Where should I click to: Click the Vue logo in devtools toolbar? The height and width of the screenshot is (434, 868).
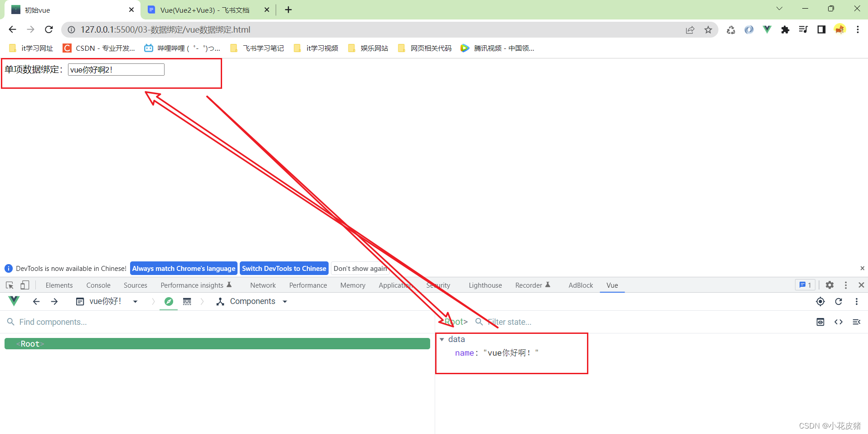click(x=14, y=301)
